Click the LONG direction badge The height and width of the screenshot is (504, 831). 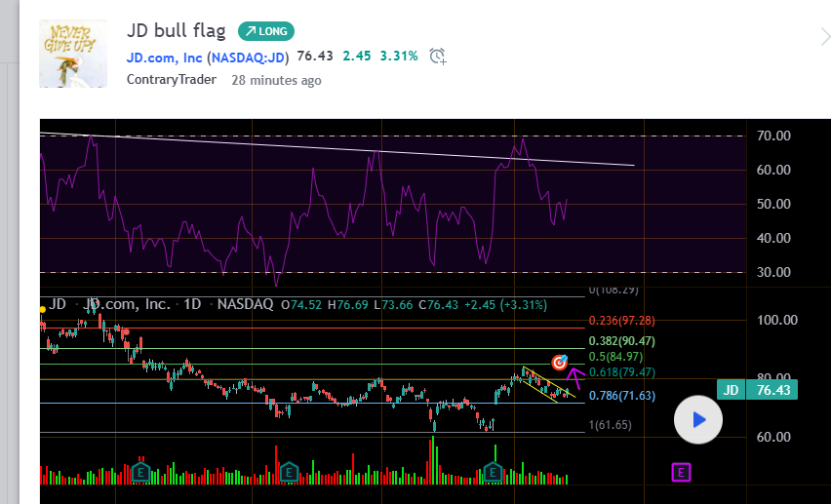[x=266, y=31]
